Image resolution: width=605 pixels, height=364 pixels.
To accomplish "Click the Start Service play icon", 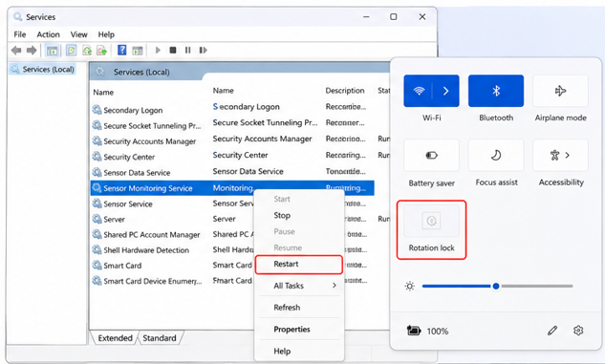I will coord(158,50).
